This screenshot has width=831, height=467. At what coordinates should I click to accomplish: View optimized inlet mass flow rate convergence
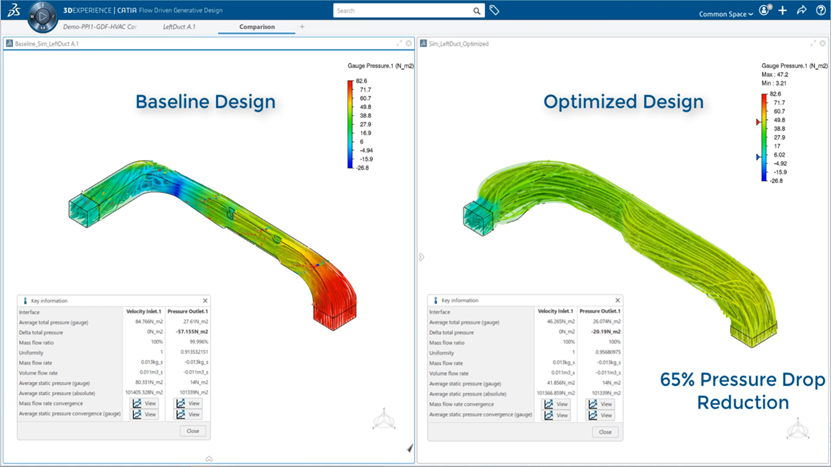[x=556, y=404]
